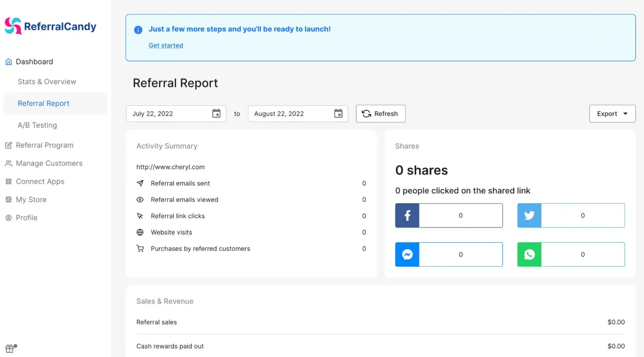The width and height of the screenshot is (644, 357).
Task: Click the eye icon for emails viewed
Action: [x=140, y=200]
